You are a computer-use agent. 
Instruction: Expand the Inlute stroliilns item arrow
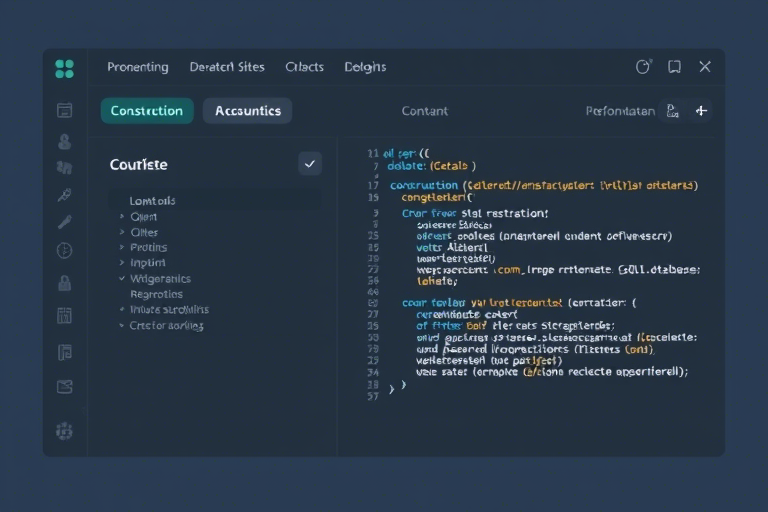[122, 309]
